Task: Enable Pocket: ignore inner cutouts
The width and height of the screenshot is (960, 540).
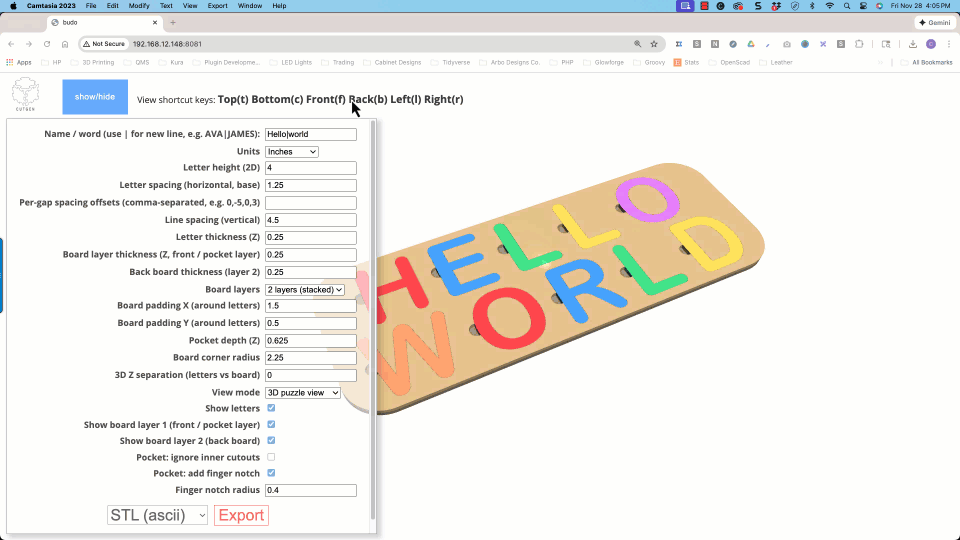Action: (x=271, y=457)
